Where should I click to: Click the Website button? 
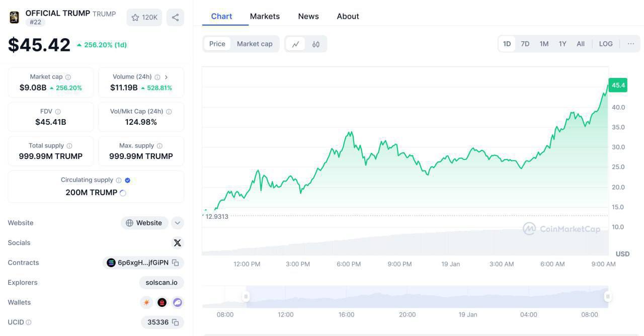(x=144, y=223)
